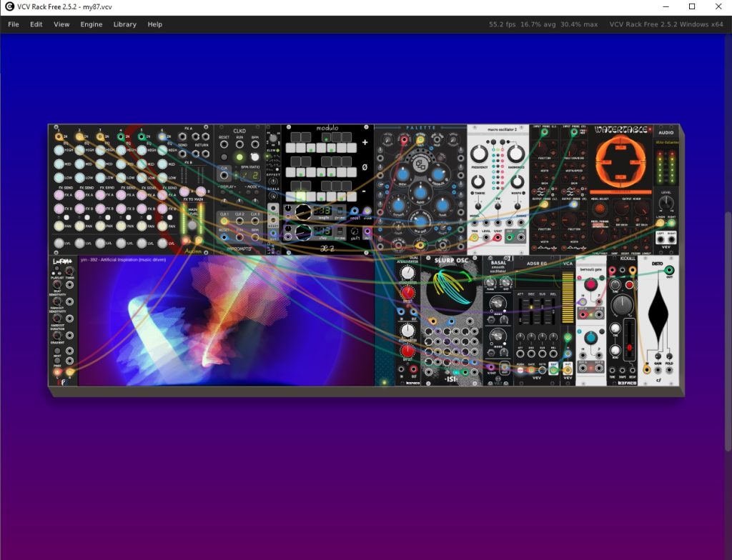Viewport: 732px width, 560px height.
Task: Click the MAIN LEVEL knob on mixer
Action: [192, 225]
